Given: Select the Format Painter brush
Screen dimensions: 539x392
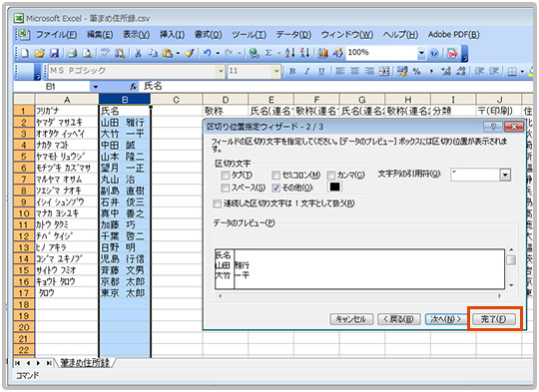Looking at the screenshot, I should coord(189,53).
